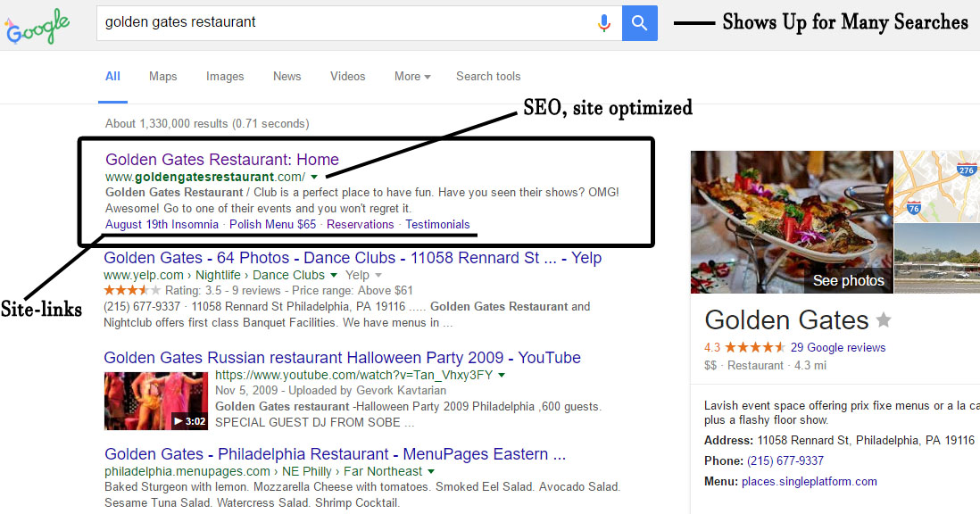
Task: Click the philadelphia.menupages.com breadcrumb URL
Action: point(187,471)
